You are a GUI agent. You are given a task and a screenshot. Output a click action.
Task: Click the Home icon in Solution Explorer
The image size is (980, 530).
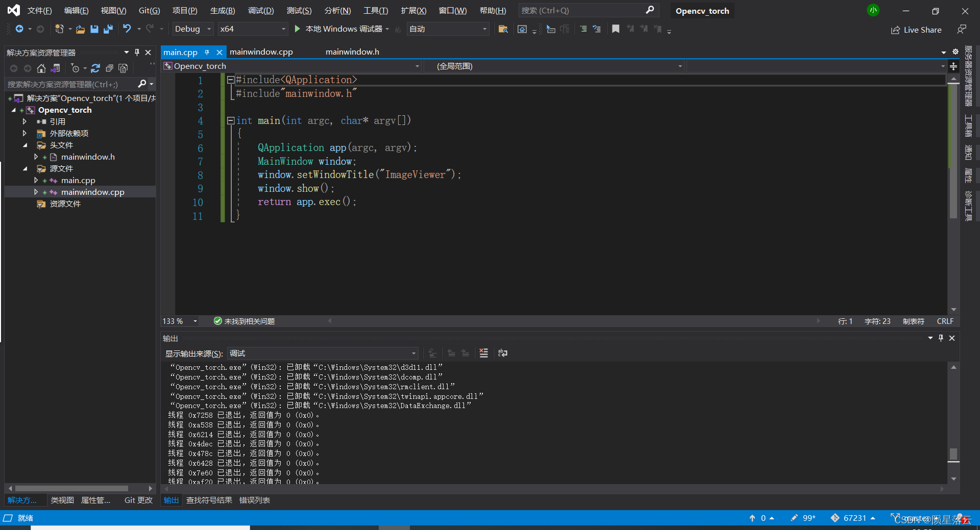41,68
